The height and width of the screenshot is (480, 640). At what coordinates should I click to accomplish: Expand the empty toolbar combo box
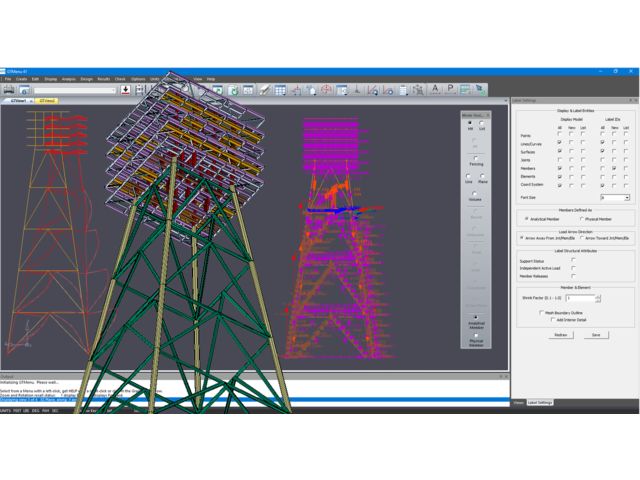[x=113, y=90]
